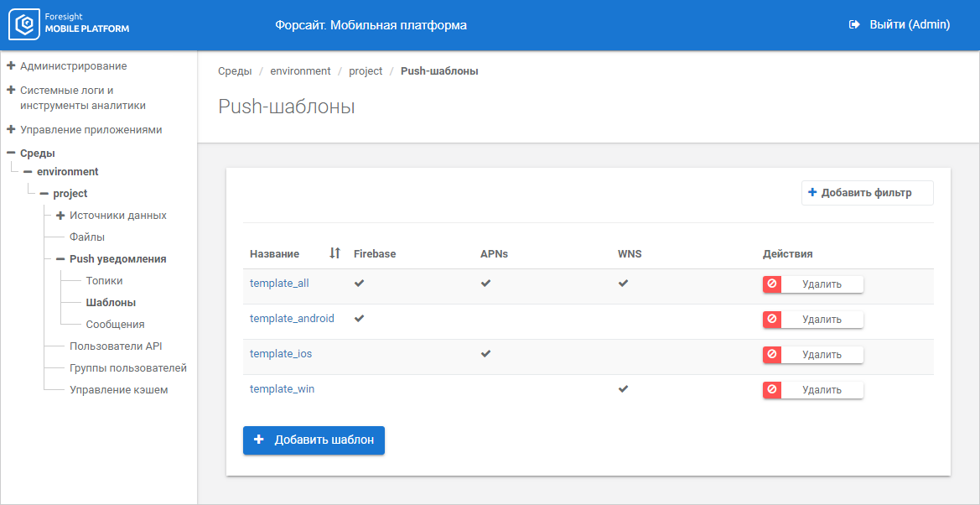Click WNS checkmark for template_win
980x505 pixels.
623,389
